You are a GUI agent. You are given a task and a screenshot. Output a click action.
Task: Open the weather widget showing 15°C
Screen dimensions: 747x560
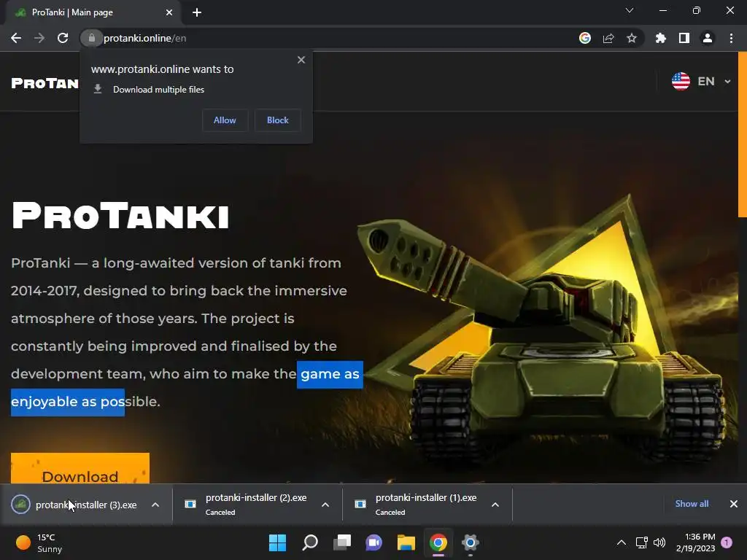point(39,542)
